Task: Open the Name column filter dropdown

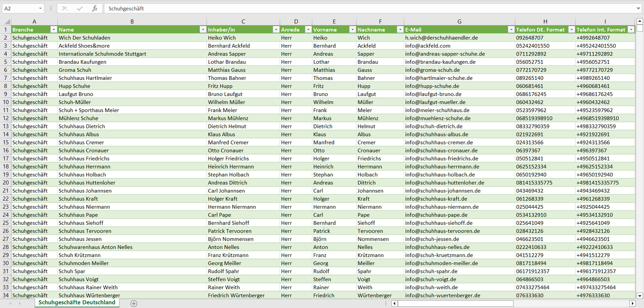Action: click(203, 29)
